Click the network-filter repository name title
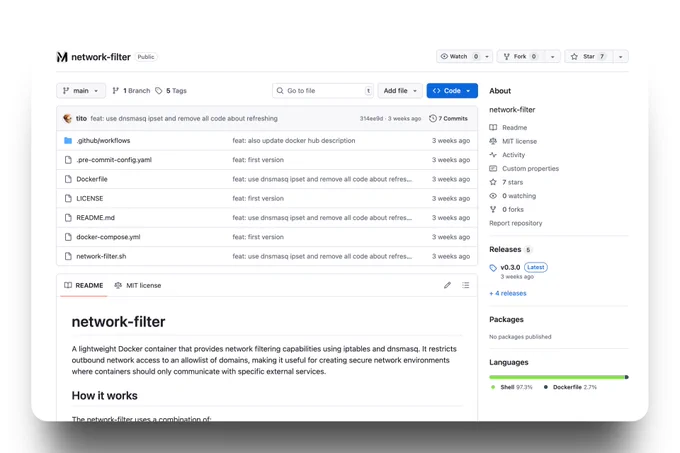 click(101, 57)
